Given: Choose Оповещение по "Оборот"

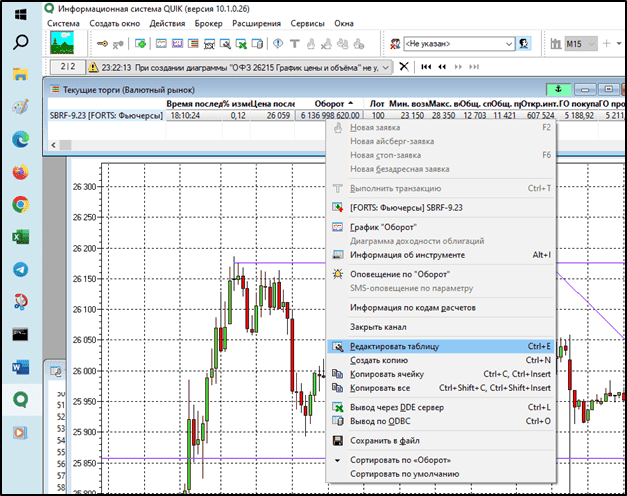Looking at the screenshot, I should [x=441, y=274].
